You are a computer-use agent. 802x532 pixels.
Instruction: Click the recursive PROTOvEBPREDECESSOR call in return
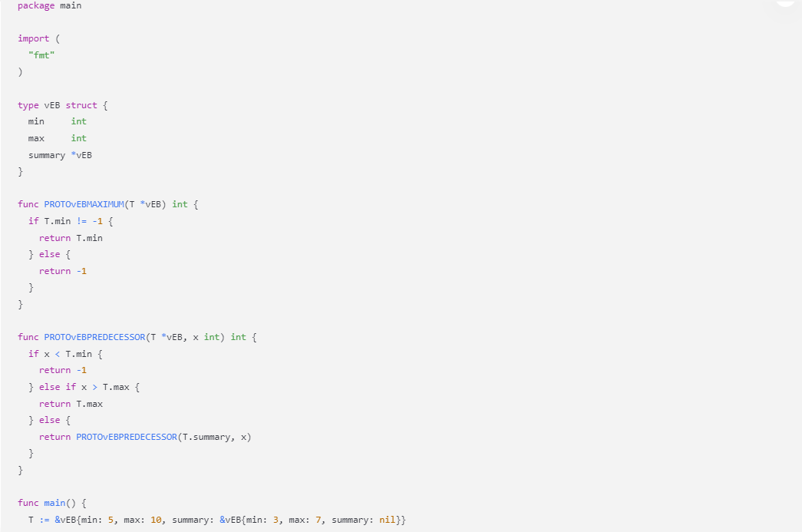coord(126,437)
